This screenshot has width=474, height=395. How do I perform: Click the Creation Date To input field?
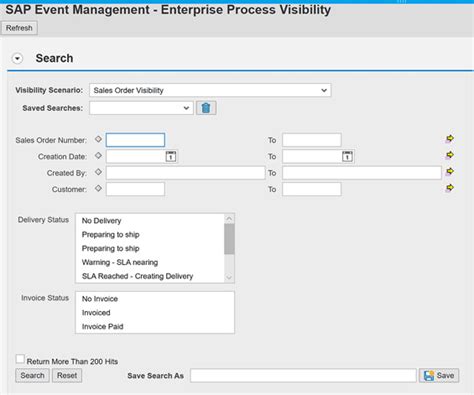click(312, 156)
